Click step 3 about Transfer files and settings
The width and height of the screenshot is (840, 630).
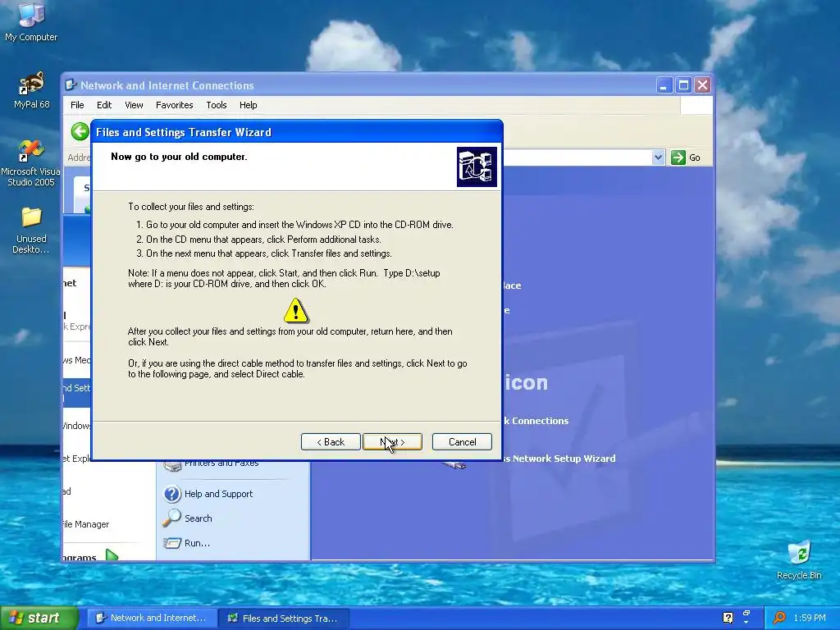[x=264, y=253]
